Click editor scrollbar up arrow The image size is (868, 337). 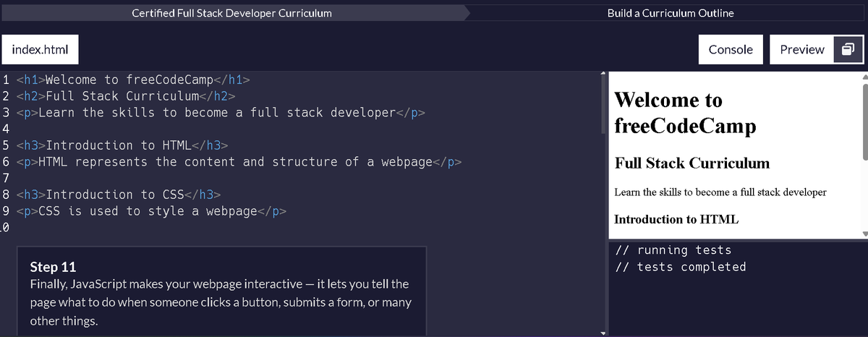603,73
